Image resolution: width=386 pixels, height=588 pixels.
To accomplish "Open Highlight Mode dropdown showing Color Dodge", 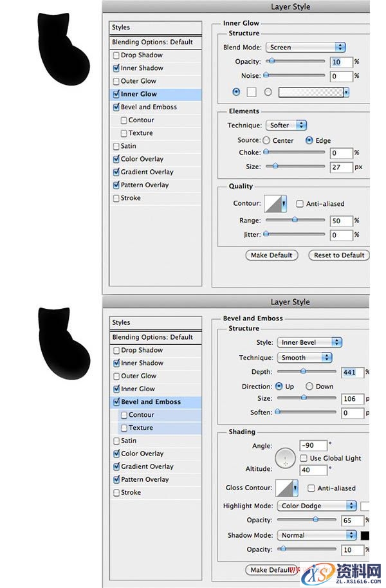I will (x=316, y=506).
